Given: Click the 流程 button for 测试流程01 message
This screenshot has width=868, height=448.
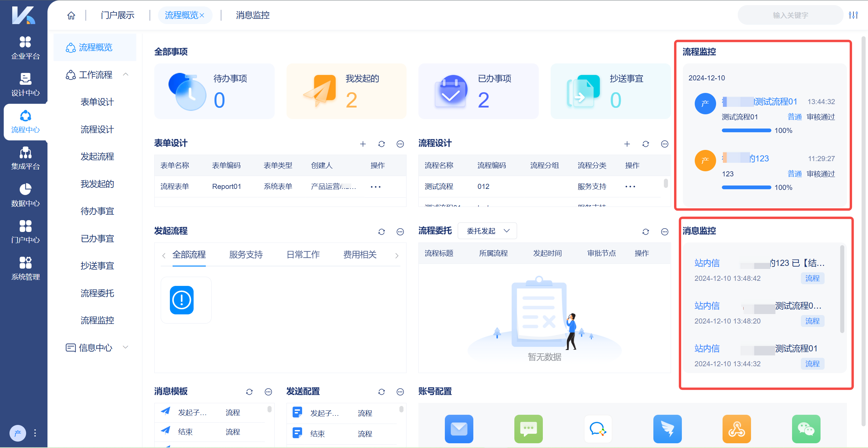Looking at the screenshot, I should (812, 364).
